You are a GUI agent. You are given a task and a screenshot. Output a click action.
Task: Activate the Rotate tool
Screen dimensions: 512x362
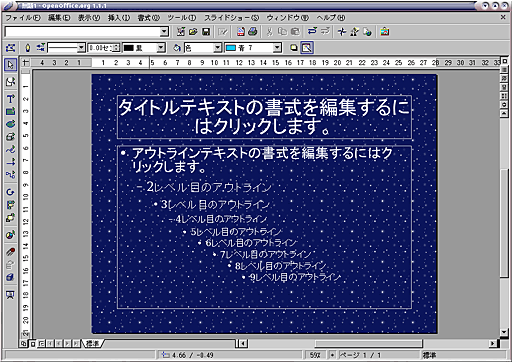point(11,192)
